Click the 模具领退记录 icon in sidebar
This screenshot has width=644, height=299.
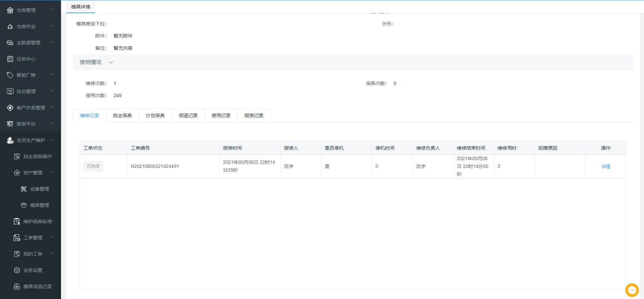click(x=17, y=286)
